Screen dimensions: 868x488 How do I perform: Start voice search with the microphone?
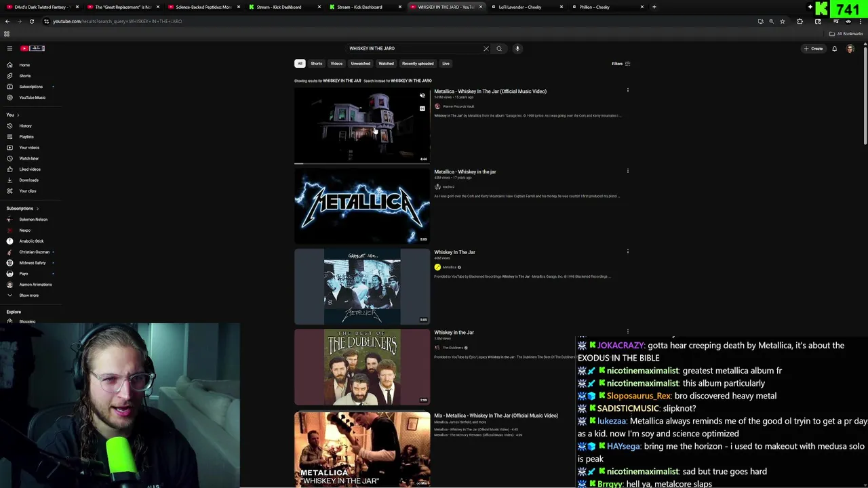pyautogui.click(x=517, y=49)
